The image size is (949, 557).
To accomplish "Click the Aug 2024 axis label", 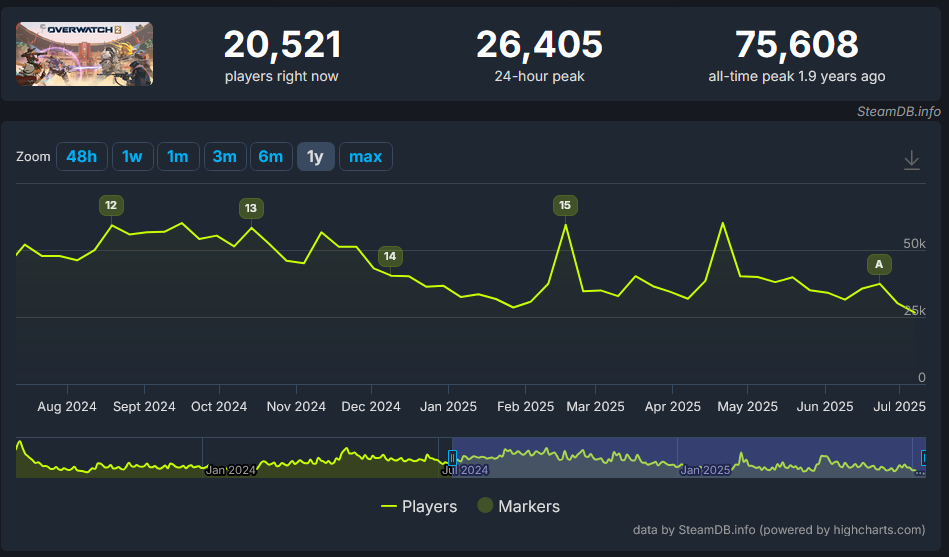I will pyautogui.click(x=67, y=406).
